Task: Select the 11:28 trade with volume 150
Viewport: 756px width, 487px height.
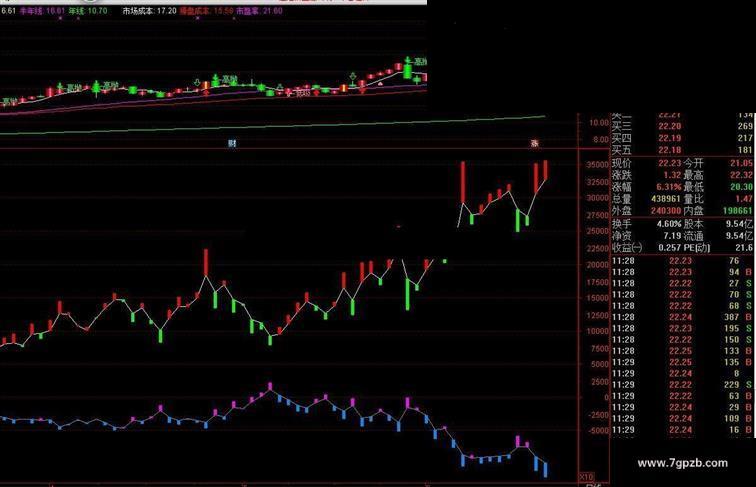Action: coord(682,340)
